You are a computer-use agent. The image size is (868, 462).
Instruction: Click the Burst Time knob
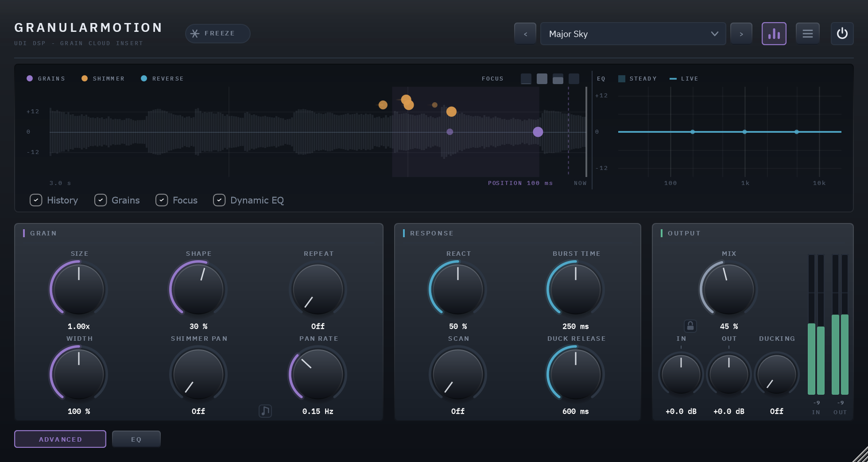tap(576, 289)
